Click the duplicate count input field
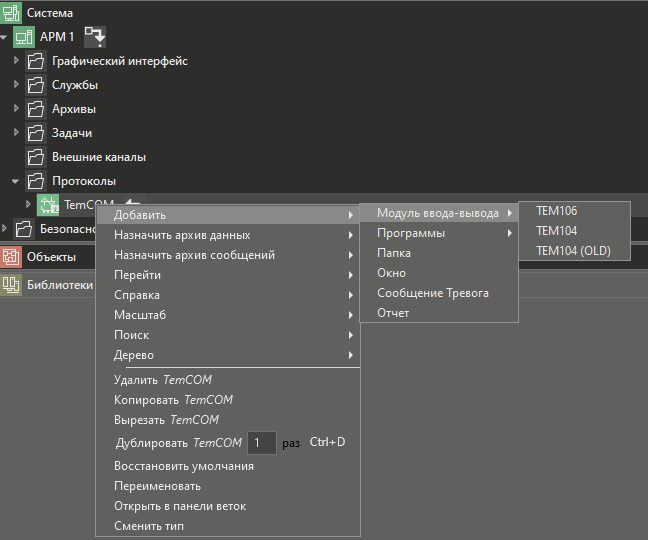Screen dimensions: 648x540 [261, 442]
